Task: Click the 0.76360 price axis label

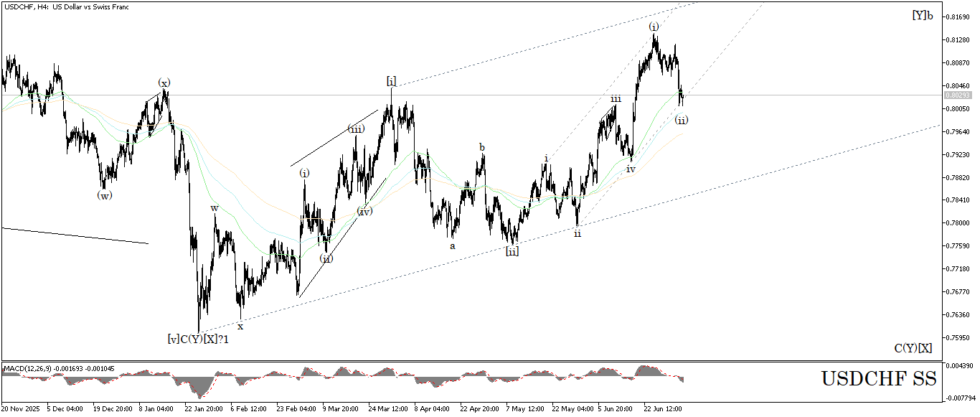Action: (x=958, y=315)
